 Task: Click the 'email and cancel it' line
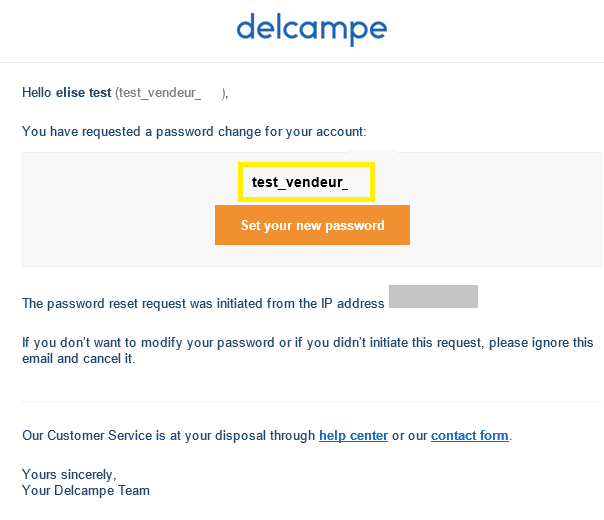click(79, 359)
